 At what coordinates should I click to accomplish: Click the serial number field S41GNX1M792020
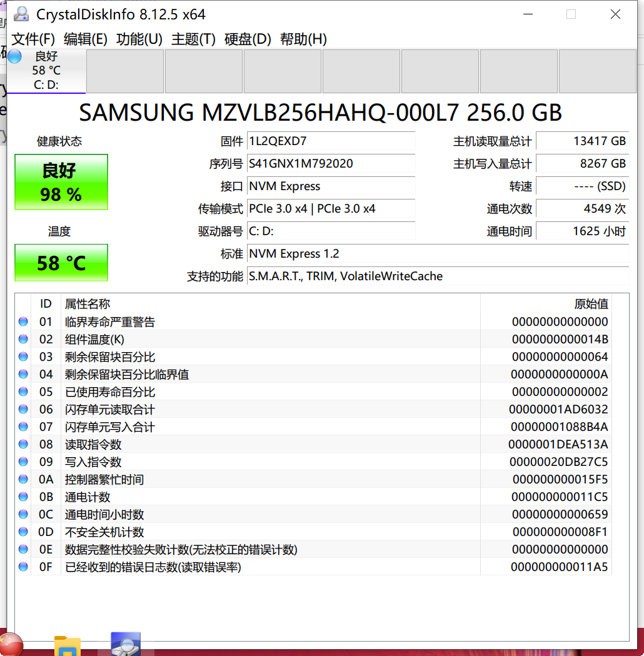(331, 164)
